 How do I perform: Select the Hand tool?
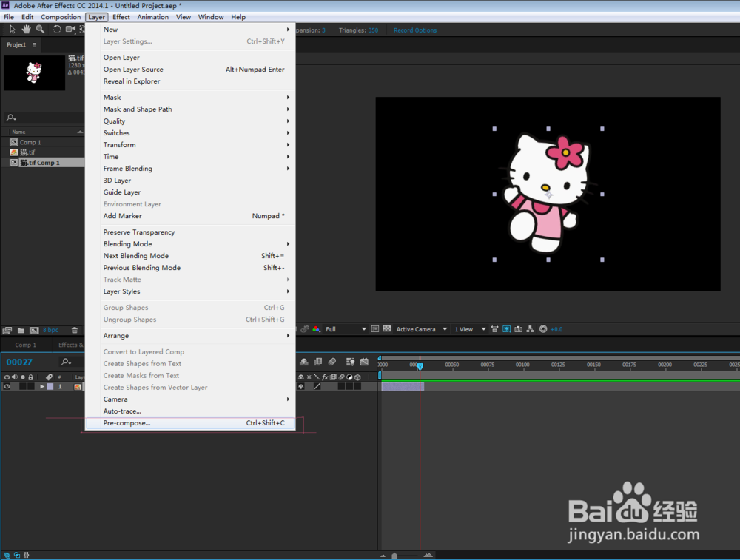(26, 30)
